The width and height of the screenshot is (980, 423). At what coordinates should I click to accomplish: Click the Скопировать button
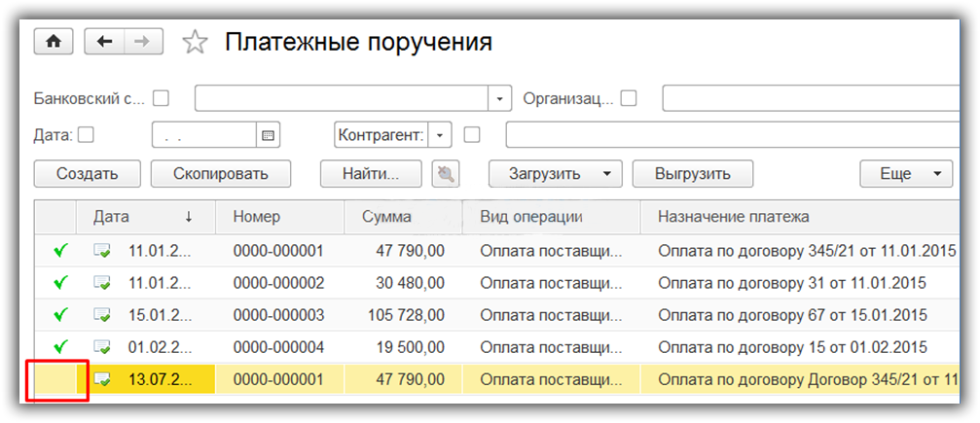point(221,174)
